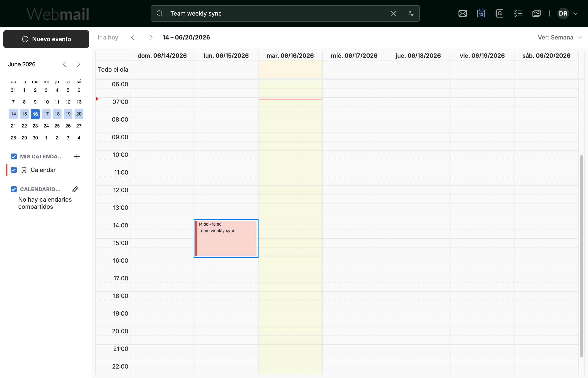This screenshot has width=588, height=378.
Task: Click the Todo el día row label
Action: click(x=113, y=70)
